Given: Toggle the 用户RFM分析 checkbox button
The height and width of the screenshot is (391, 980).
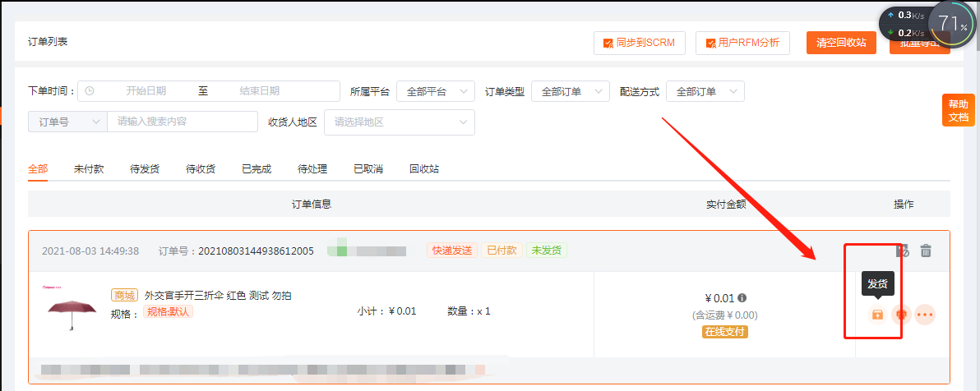Looking at the screenshot, I should [742, 43].
